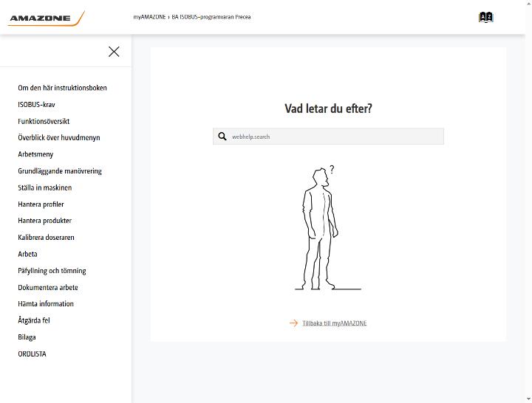532x403 pixels.
Task: Open the Bilaga chapter
Action: [x=27, y=337]
